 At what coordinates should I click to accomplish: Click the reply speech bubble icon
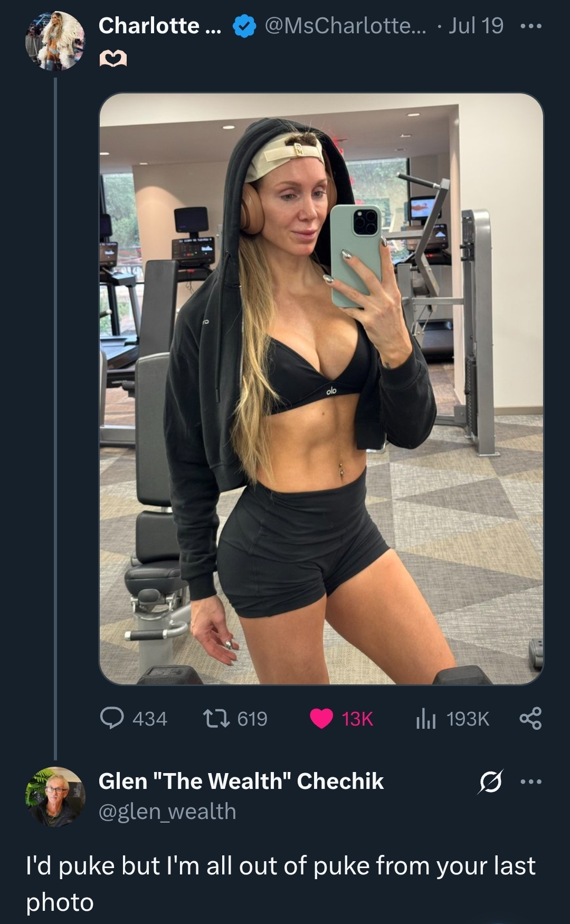(x=112, y=718)
